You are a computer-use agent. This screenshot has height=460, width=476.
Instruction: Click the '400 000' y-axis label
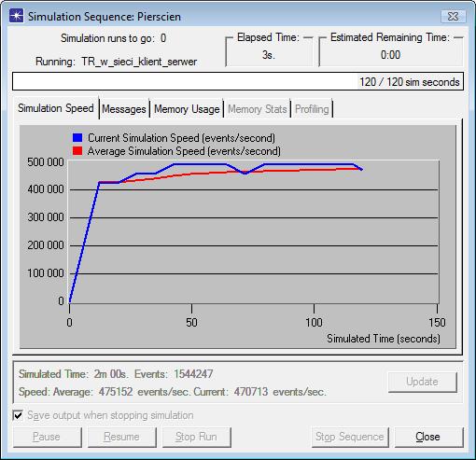click(46, 189)
